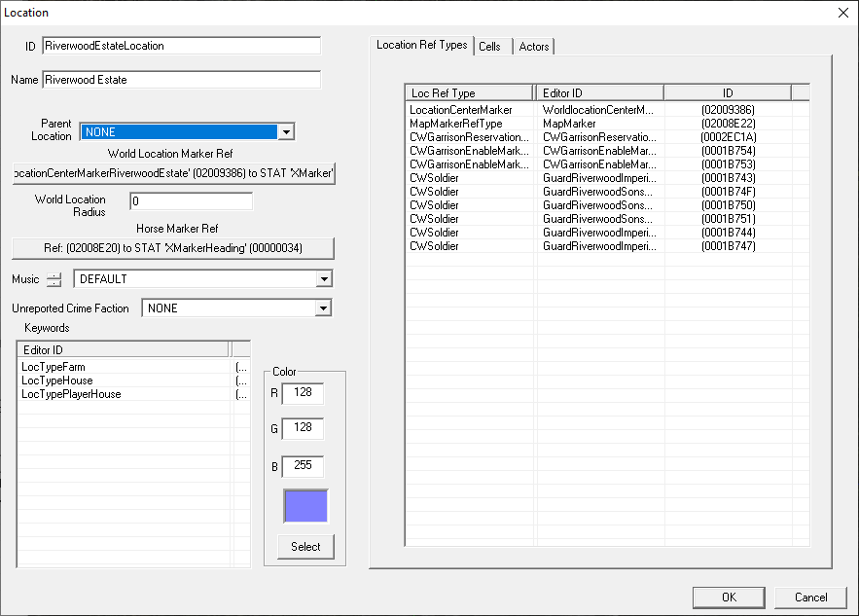Open the Unreported Crime Faction dropdown
The height and width of the screenshot is (616, 859).
(x=324, y=308)
